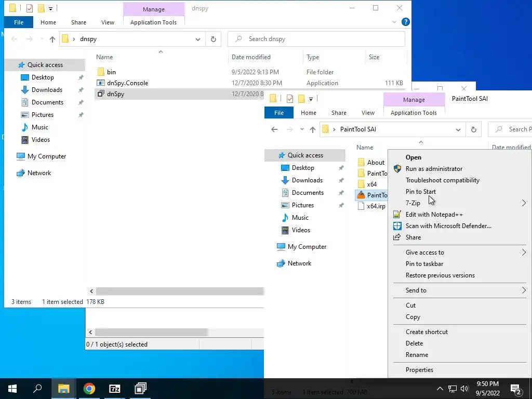Click Manage tab in dnspy window

tap(154, 9)
